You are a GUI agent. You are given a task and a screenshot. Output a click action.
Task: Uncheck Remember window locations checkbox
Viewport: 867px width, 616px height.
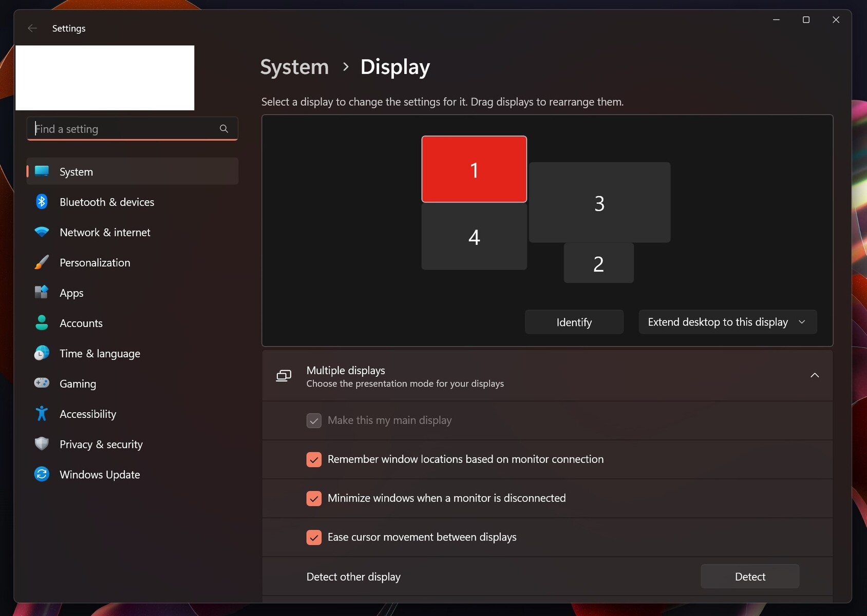tap(314, 459)
